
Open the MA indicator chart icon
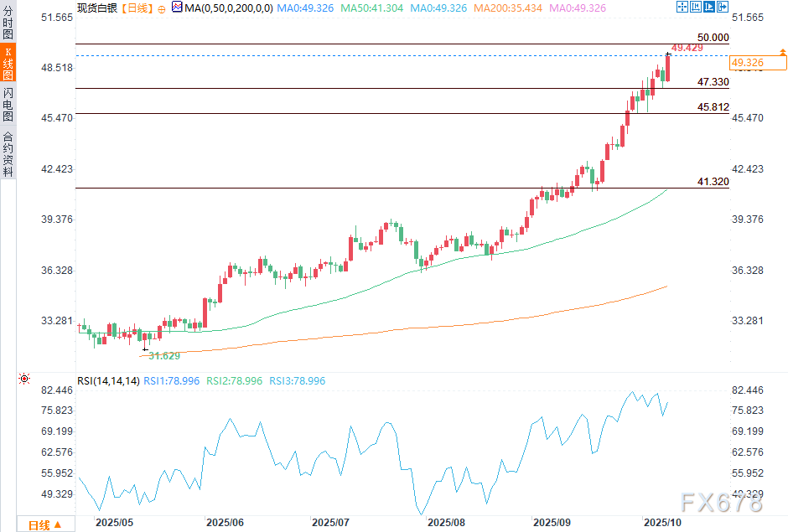point(176,8)
